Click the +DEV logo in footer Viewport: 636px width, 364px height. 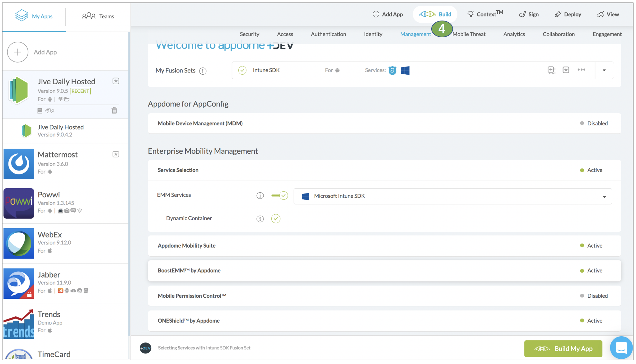pyautogui.click(x=145, y=348)
